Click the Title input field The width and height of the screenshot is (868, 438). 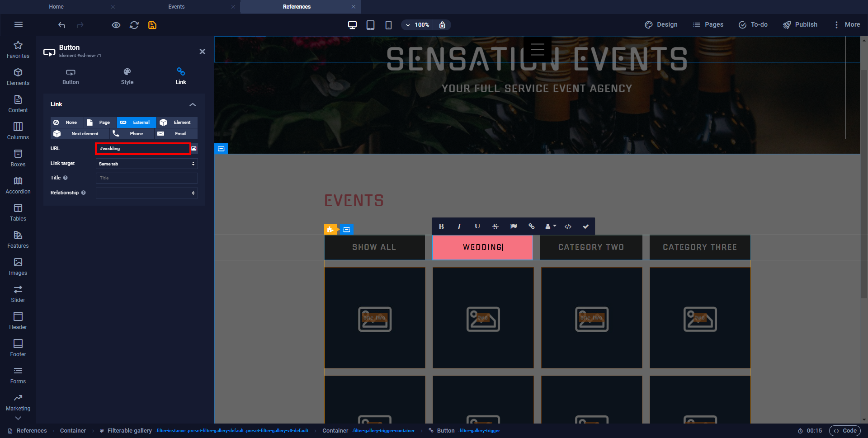click(146, 178)
